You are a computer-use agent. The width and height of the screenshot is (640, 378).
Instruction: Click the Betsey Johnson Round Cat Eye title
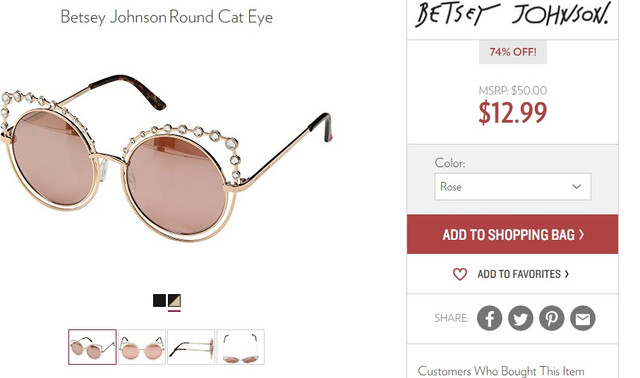click(167, 17)
